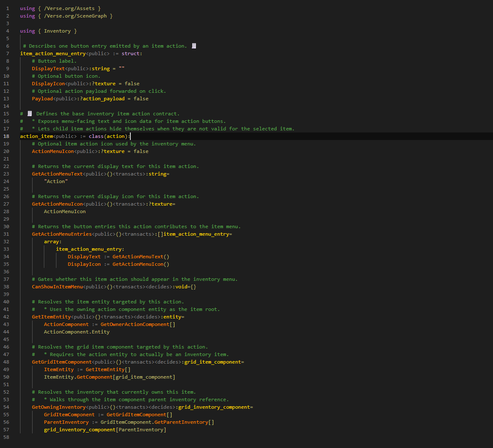Click 'GetOwnerActionComponent[]' call on line 43
The width and height of the screenshot is (493, 448).
point(138,324)
